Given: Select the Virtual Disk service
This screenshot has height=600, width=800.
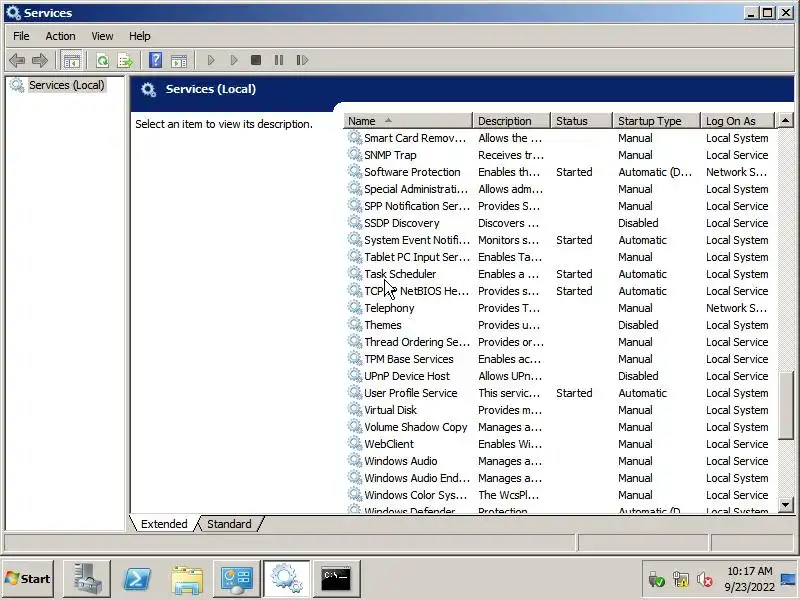Looking at the screenshot, I should 558,410.
